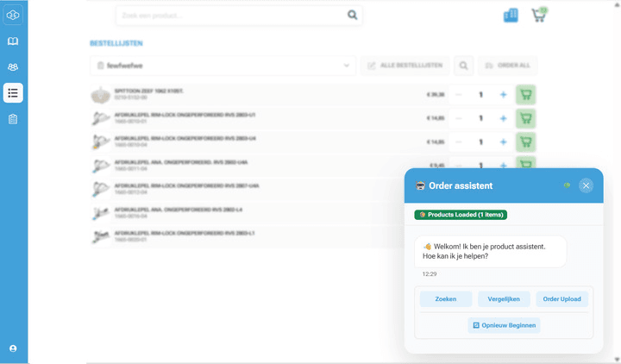Expand the order list selection dropdown
Image resolution: width=621 pixels, height=364 pixels.
pos(347,66)
